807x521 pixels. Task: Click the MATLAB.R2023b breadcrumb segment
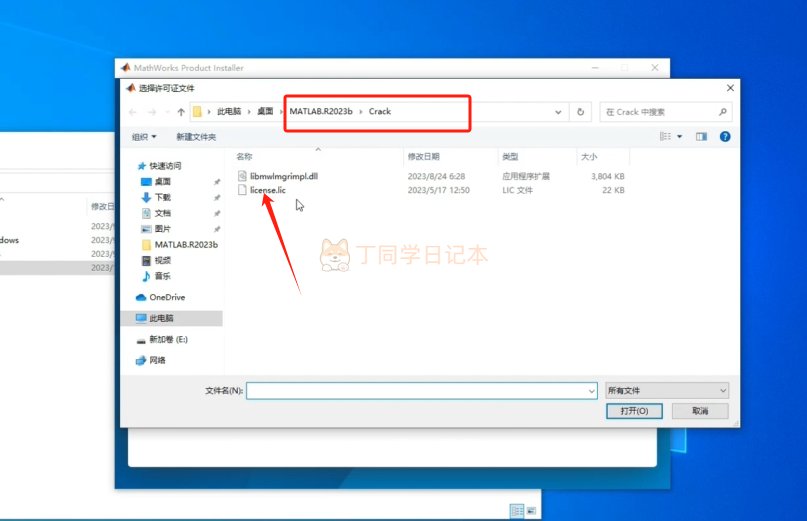tap(321, 111)
